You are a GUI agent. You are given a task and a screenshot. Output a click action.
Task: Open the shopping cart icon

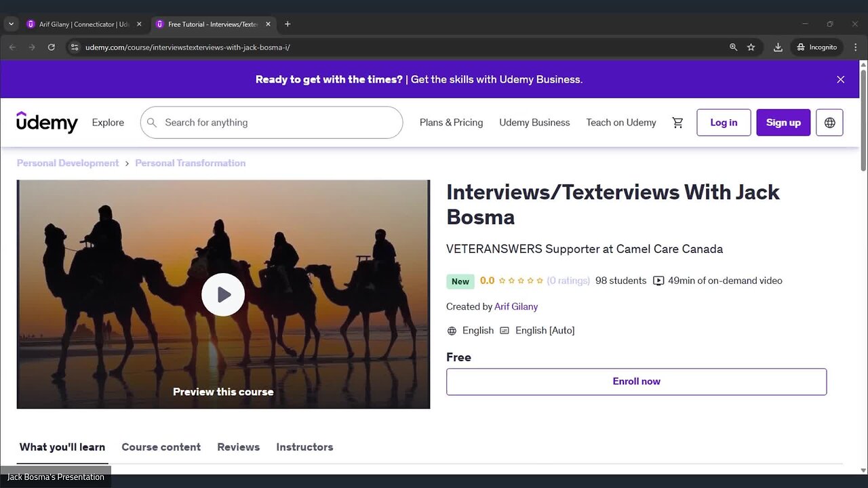[677, 123]
